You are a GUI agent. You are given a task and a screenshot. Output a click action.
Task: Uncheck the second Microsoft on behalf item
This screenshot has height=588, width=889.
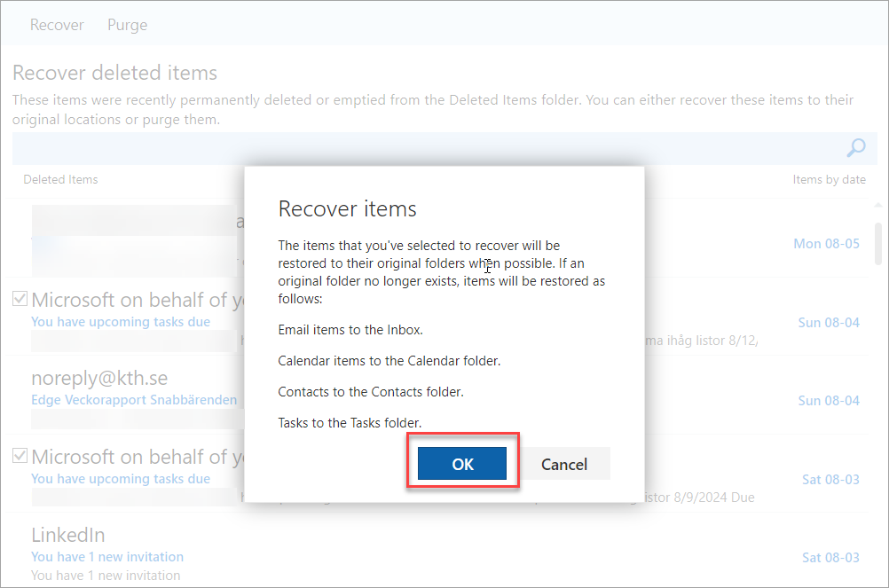[19, 455]
